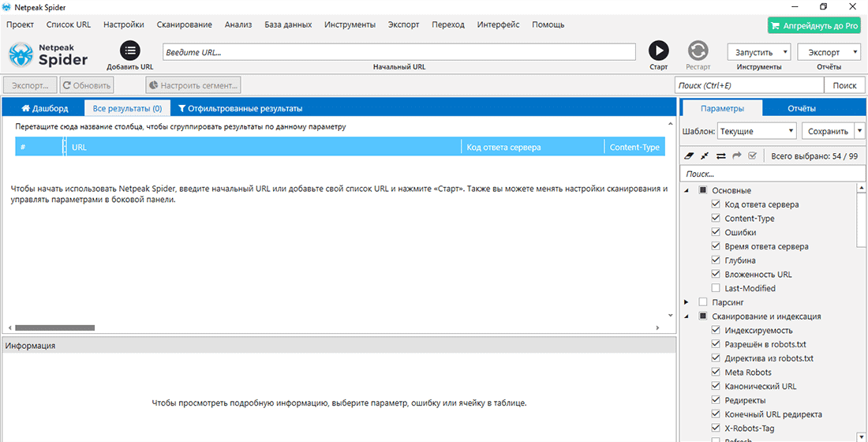Uncheck Разрешён в robots.txt parameter
Image resolution: width=868 pixels, height=442 pixels.
pyautogui.click(x=716, y=344)
